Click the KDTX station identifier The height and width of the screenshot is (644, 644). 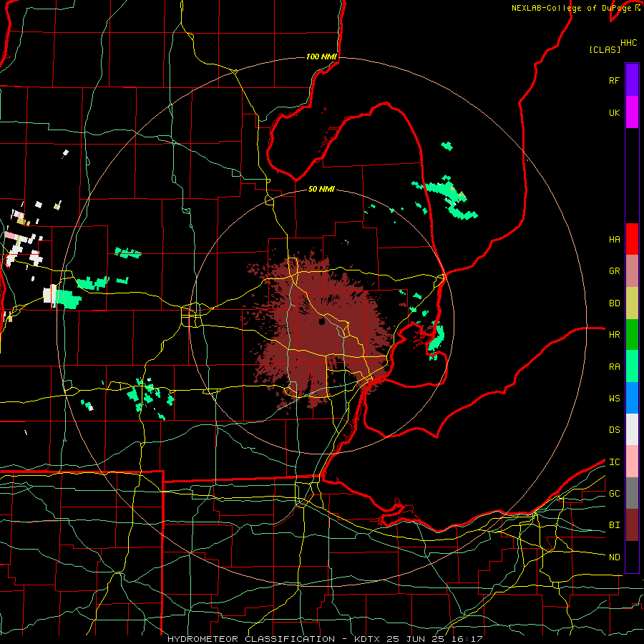click(x=367, y=639)
